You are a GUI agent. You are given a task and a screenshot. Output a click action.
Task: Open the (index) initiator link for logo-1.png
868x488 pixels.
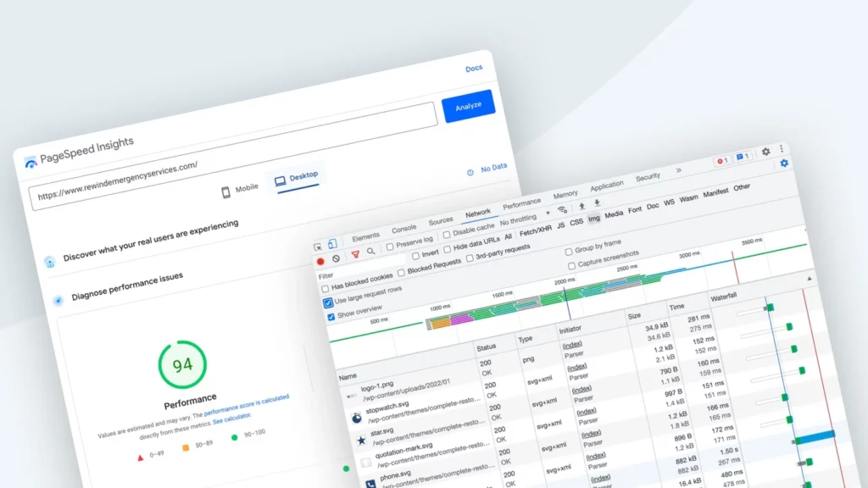[572, 345]
